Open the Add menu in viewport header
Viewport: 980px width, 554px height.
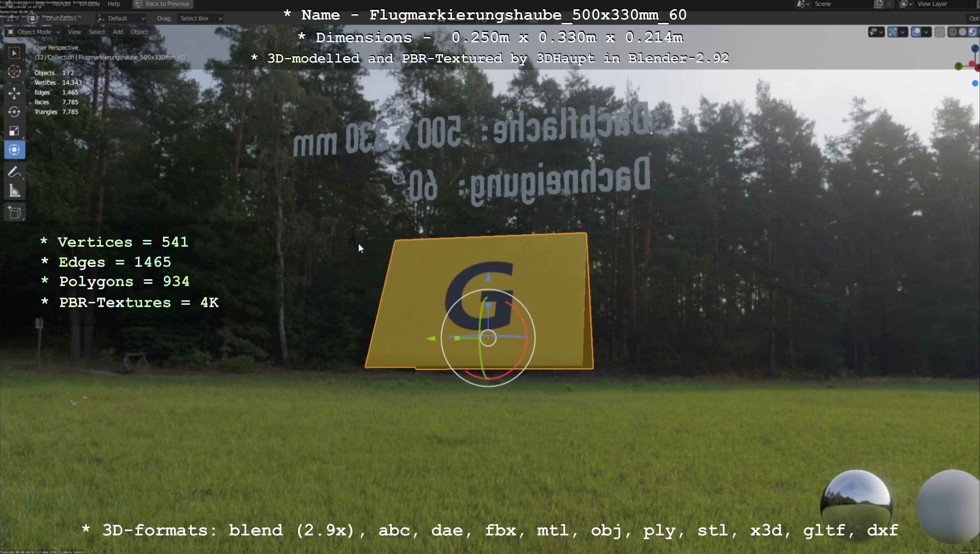click(118, 32)
